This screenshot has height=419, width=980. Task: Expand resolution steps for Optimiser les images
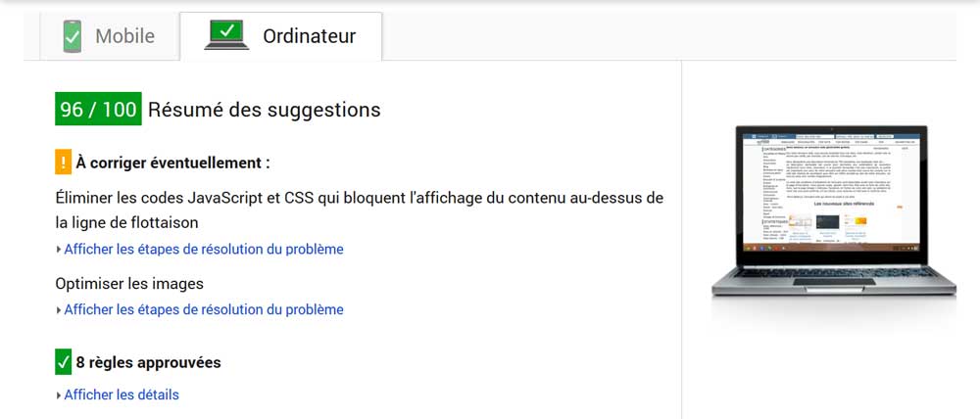[x=203, y=309]
